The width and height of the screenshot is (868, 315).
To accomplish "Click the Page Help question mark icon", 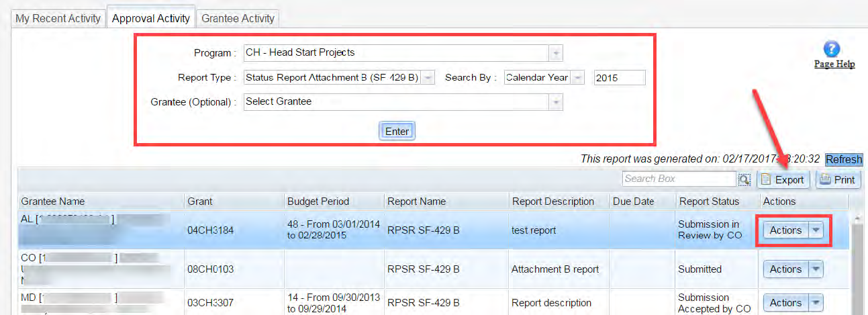I will click(832, 49).
